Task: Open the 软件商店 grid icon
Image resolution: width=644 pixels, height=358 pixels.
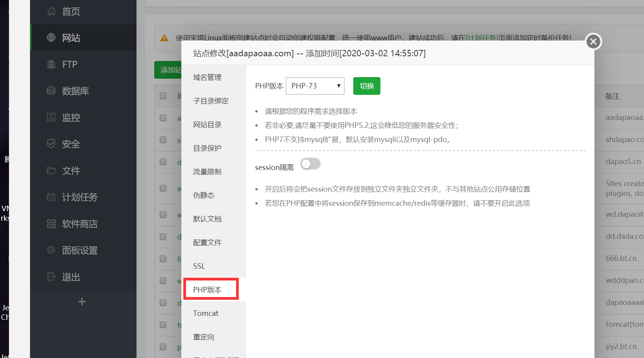Action: pos(51,224)
